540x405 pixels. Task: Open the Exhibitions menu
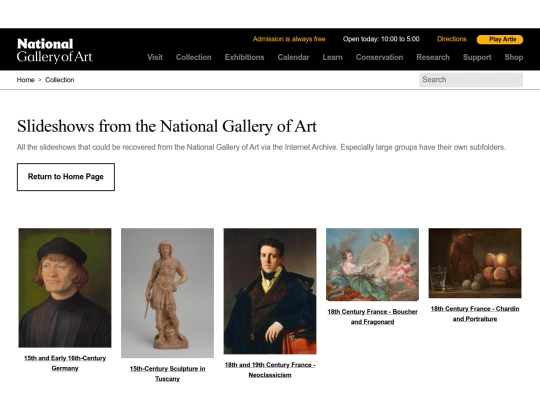click(x=245, y=57)
